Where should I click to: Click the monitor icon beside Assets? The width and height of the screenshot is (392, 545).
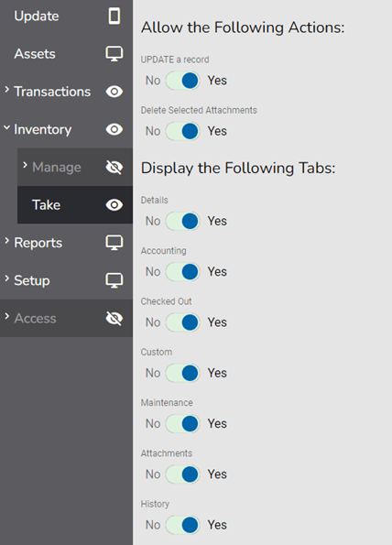pos(114,54)
